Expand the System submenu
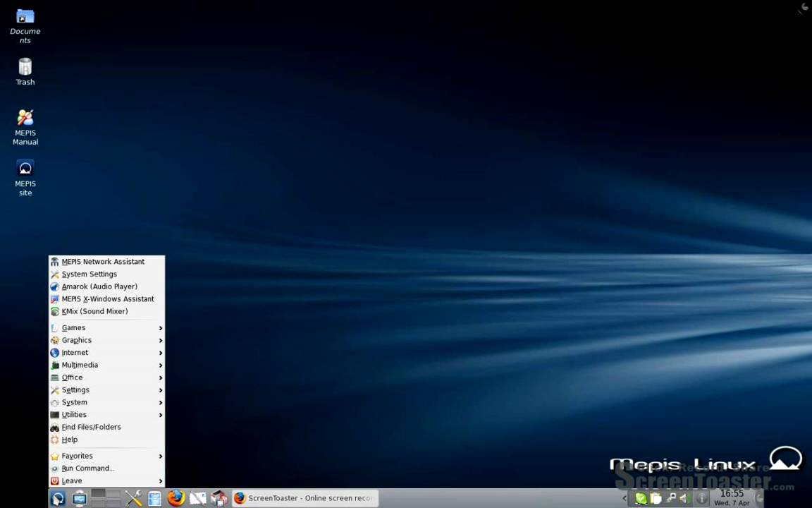The width and height of the screenshot is (812, 508). pyautogui.click(x=106, y=403)
